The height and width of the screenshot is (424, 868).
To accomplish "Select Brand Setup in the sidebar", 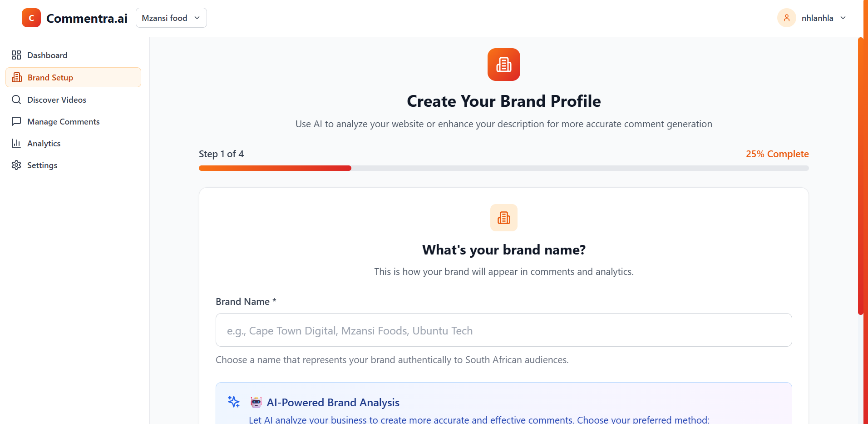I will (x=73, y=77).
